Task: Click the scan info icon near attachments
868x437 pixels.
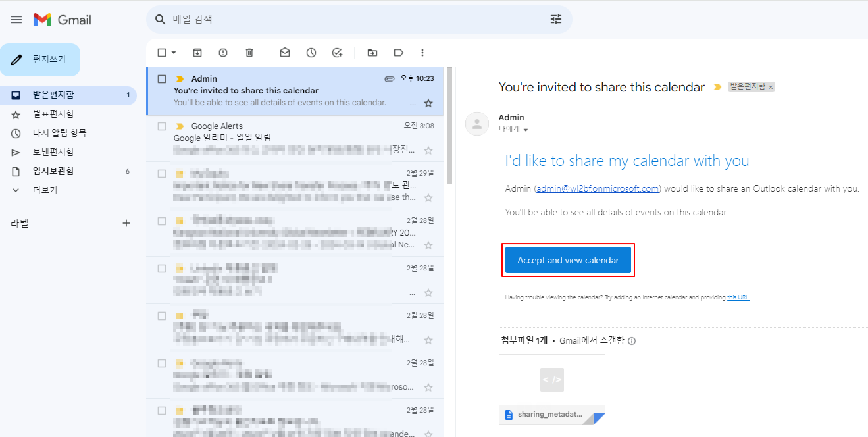Action: click(632, 341)
